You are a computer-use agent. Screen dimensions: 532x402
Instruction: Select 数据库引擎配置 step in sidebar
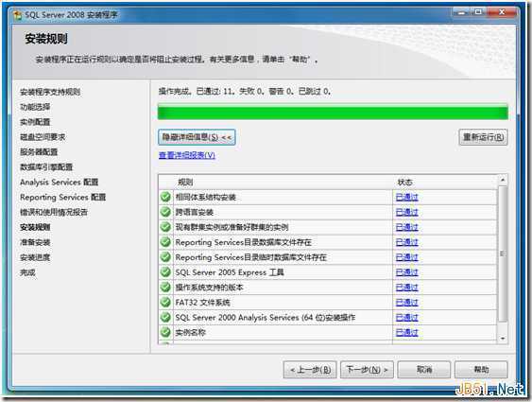[x=46, y=166]
